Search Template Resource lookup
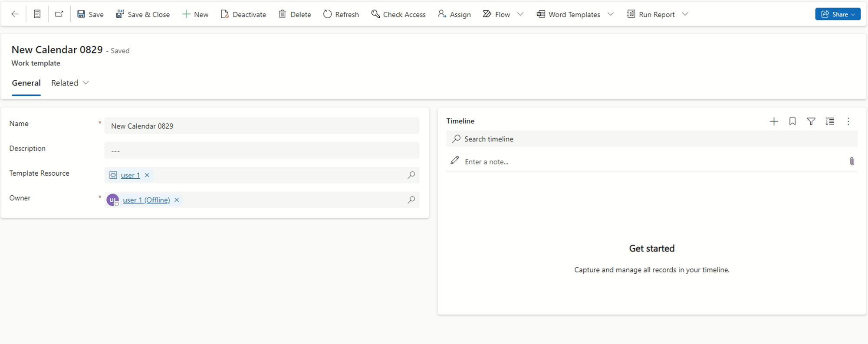Image resolution: width=868 pixels, height=344 pixels. (x=411, y=175)
